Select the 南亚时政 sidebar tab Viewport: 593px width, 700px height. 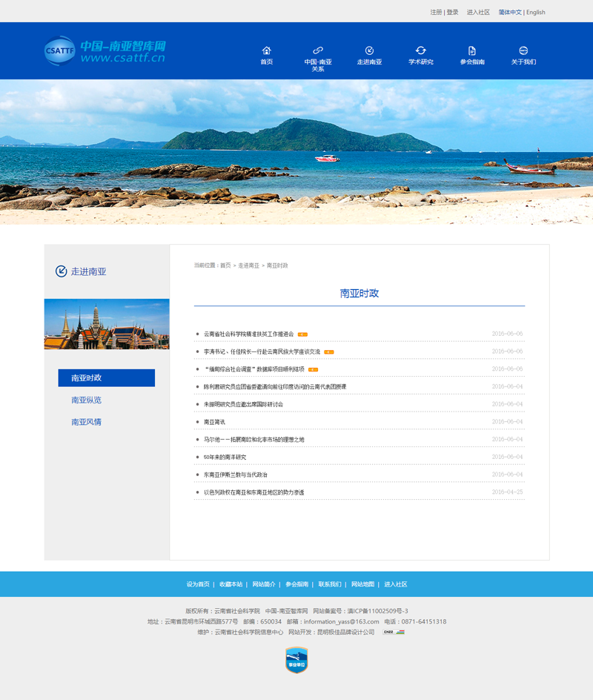coord(107,377)
